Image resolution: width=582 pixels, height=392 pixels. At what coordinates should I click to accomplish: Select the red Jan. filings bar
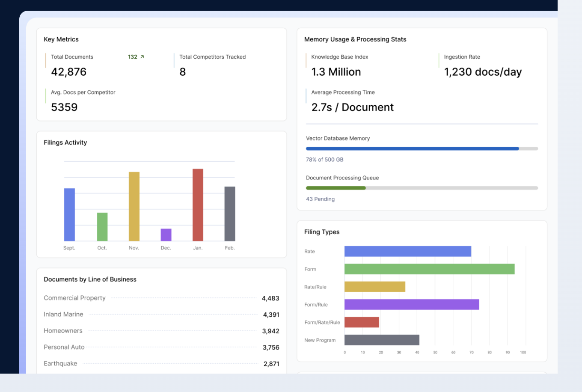click(198, 205)
